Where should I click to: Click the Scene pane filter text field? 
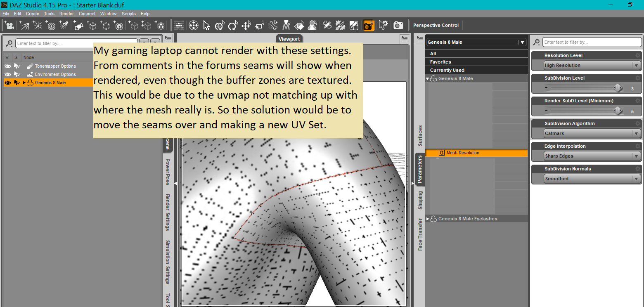coord(76,43)
